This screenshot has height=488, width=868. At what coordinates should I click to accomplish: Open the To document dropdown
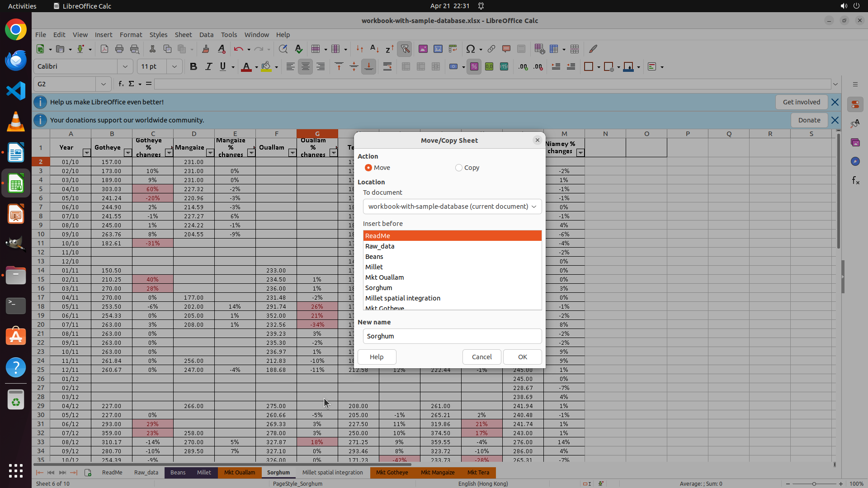pos(452,206)
